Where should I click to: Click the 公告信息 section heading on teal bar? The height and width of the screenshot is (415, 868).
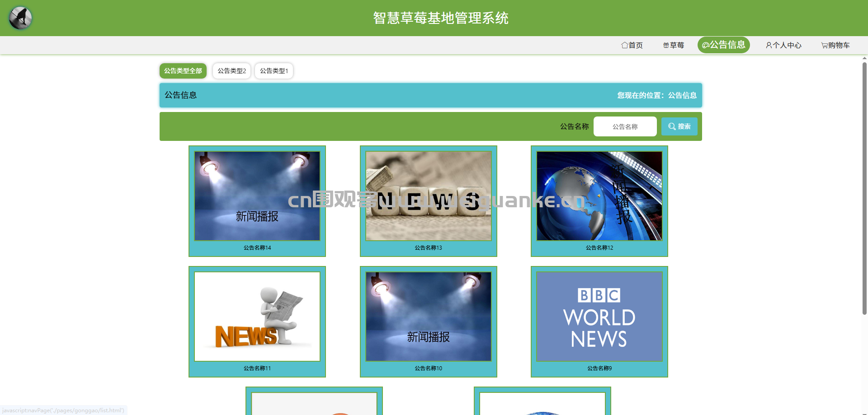click(x=181, y=95)
